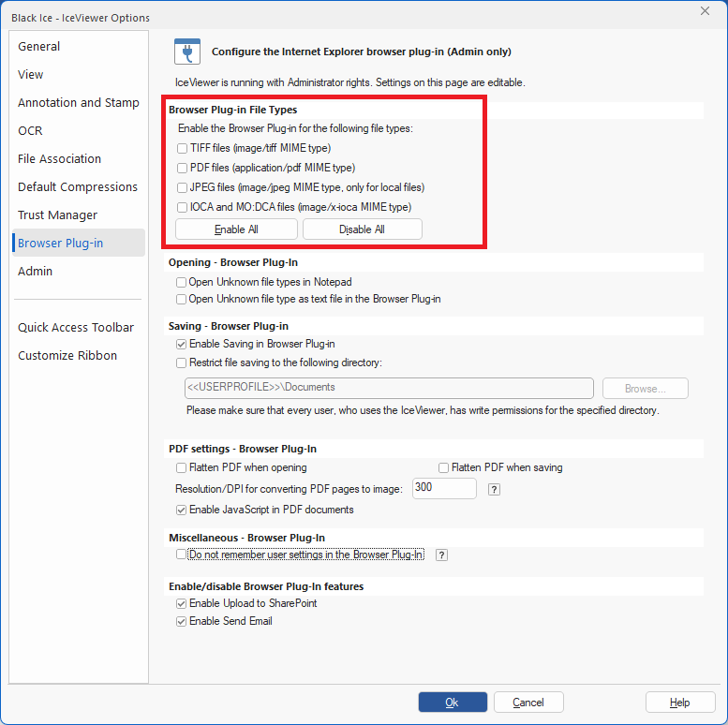Go to Trust Manager section
Viewport: 728px width, 725px height.
coord(57,215)
